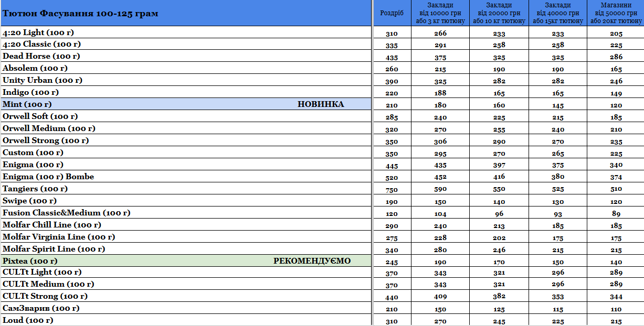
Task: Select Tangiers shop price 510
Action: click(616, 189)
